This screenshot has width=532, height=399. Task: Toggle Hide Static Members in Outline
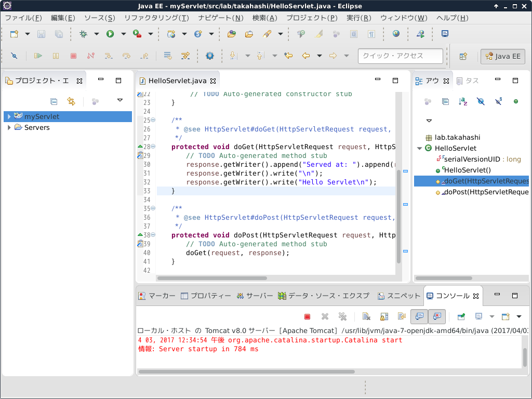coord(498,101)
